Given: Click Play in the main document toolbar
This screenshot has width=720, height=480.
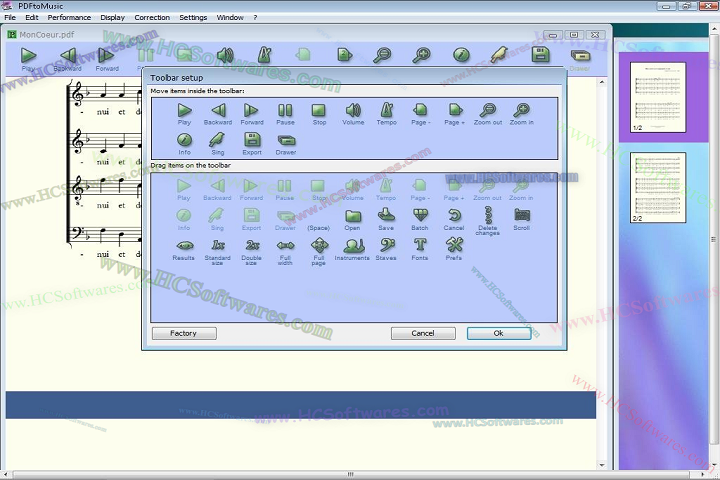Looking at the screenshot, I should [28, 56].
